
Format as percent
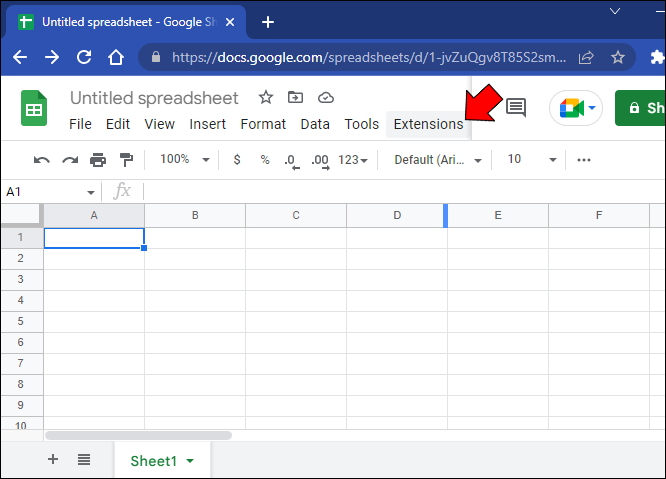265,160
